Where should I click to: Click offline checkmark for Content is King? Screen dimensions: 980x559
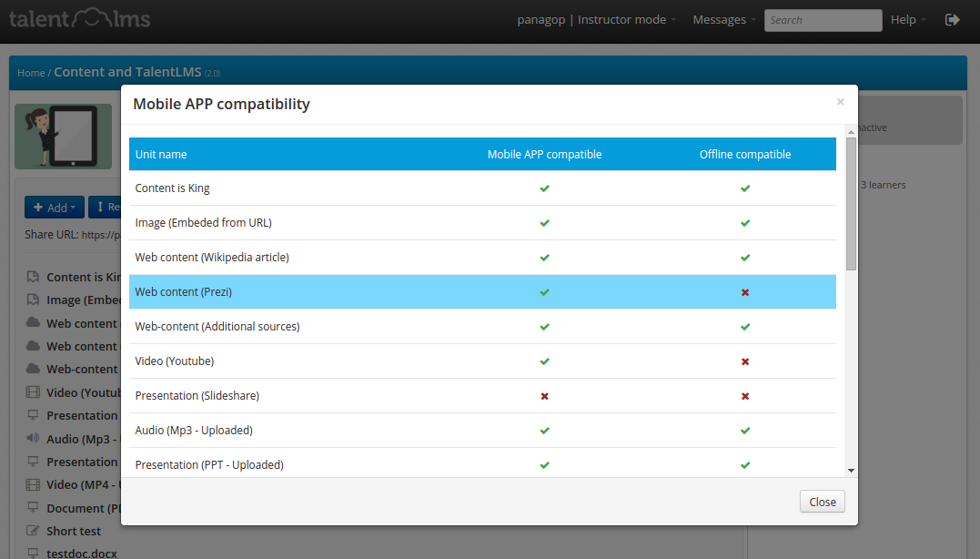tap(745, 188)
